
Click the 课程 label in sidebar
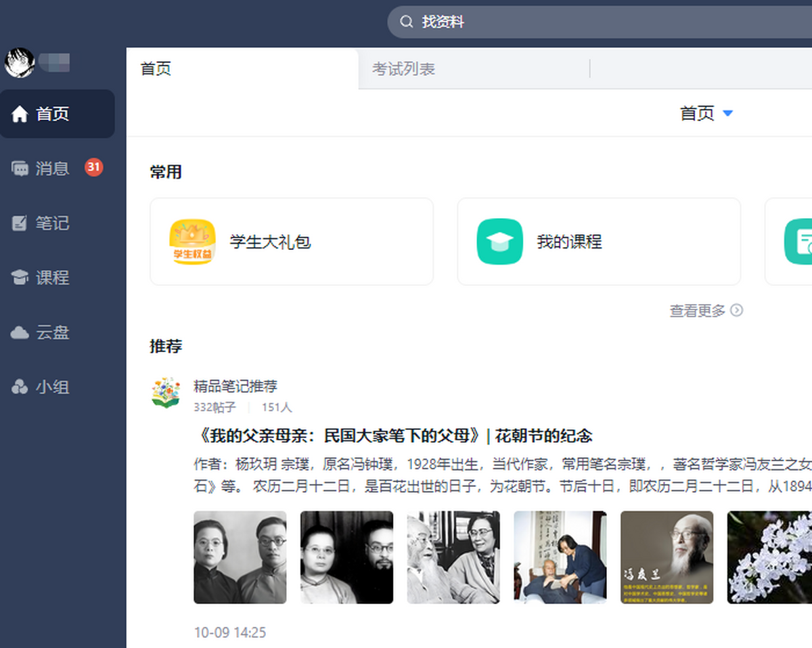(x=53, y=278)
